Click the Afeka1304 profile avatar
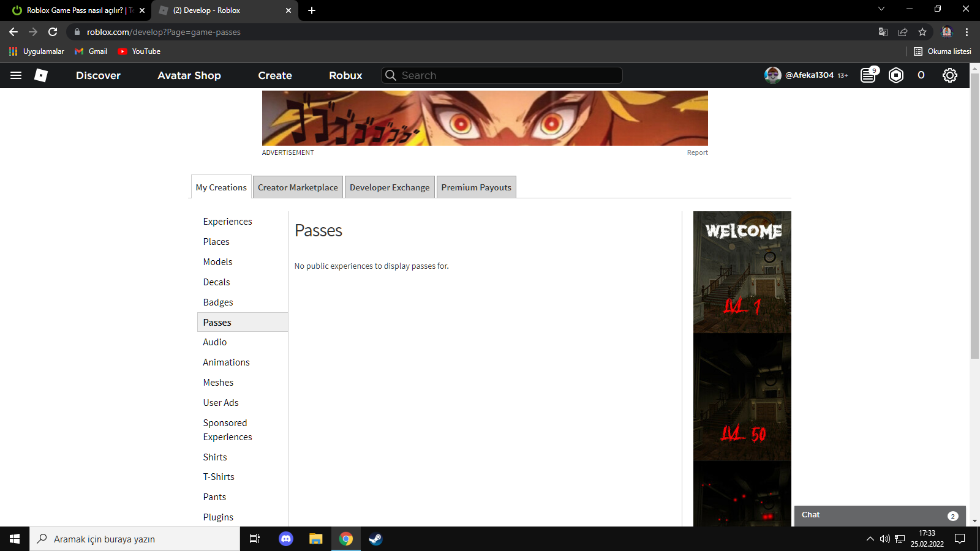Image resolution: width=980 pixels, height=551 pixels. pos(773,75)
